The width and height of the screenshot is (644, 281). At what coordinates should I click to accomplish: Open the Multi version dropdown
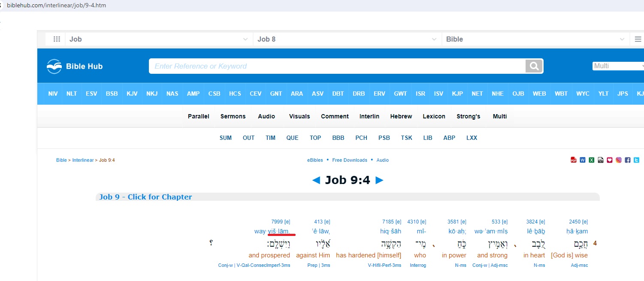tap(618, 66)
